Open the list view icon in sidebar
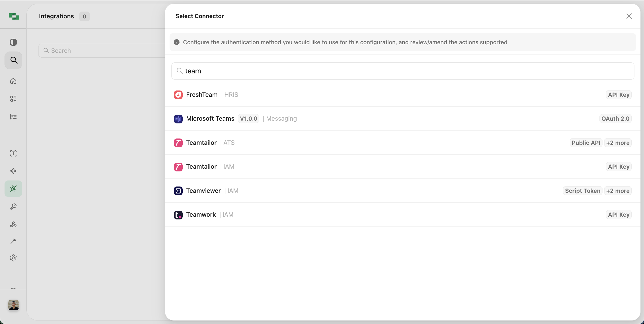The width and height of the screenshot is (644, 324). pyautogui.click(x=13, y=117)
